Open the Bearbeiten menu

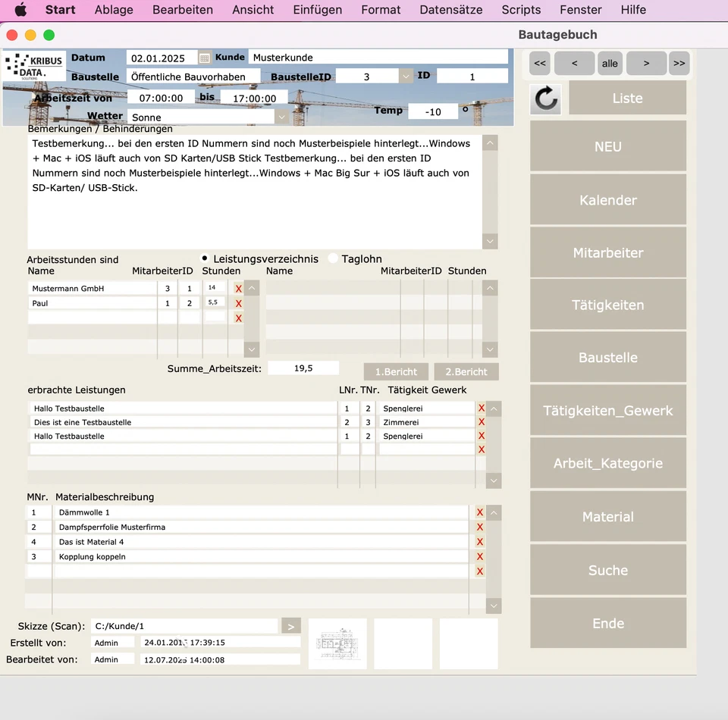point(183,10)
